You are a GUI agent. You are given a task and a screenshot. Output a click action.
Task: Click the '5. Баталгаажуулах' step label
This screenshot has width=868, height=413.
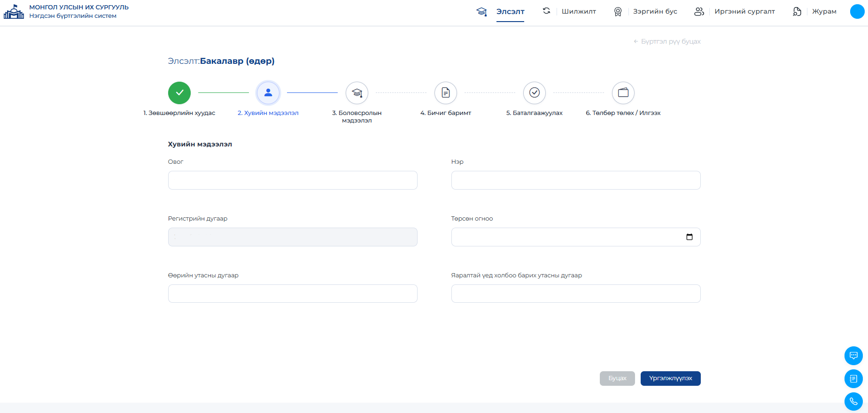coord(535,113)
